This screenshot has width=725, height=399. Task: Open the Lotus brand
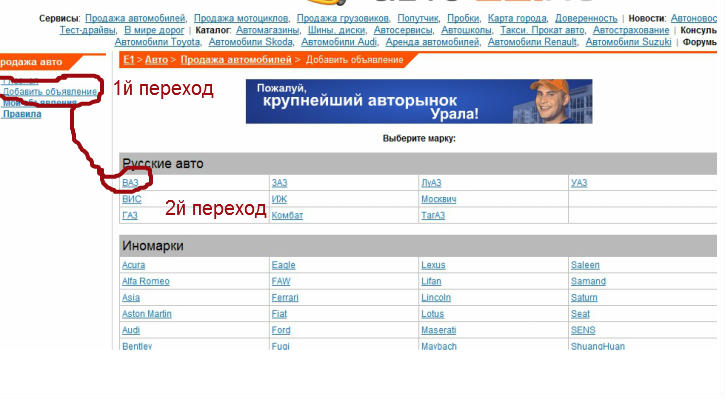[433, 314]
